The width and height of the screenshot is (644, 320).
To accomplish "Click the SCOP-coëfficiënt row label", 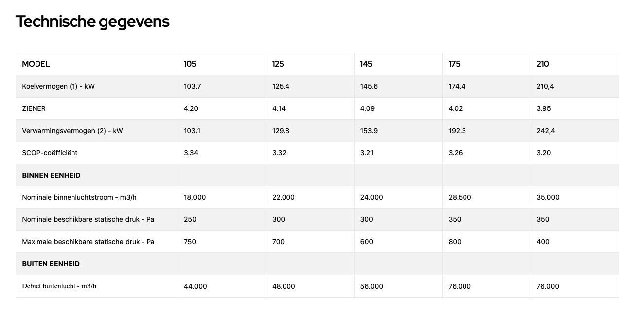I will pos(50,153).
